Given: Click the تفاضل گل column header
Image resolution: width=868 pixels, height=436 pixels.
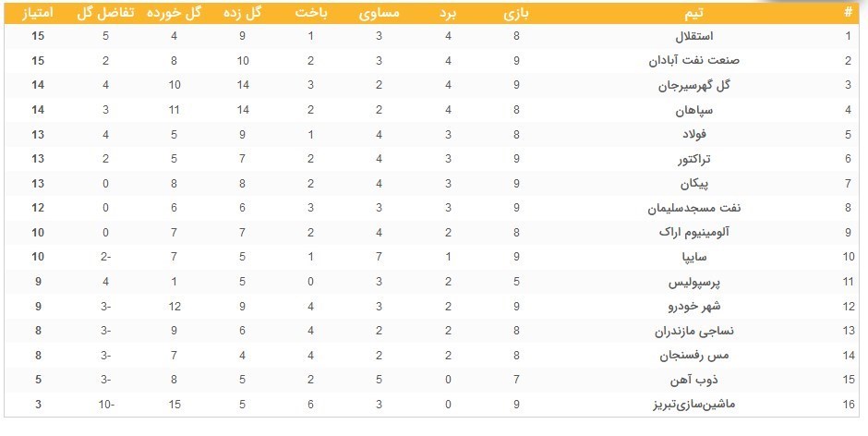Looking at the screenshot, I should (107, 12).
